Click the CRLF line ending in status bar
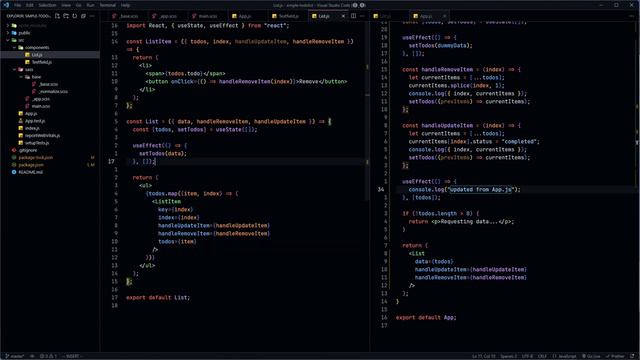Screen dimensions: 640x360 (542, 356)
